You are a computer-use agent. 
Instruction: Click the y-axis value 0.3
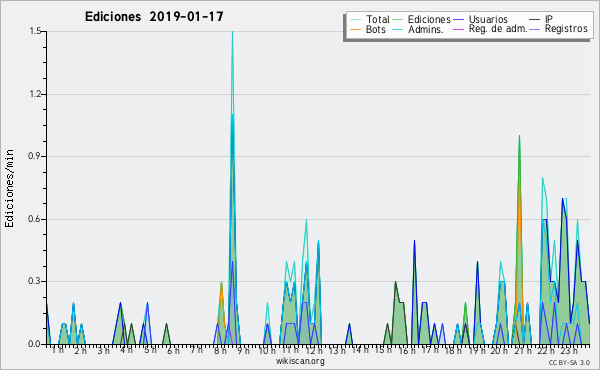click(35, 281)
